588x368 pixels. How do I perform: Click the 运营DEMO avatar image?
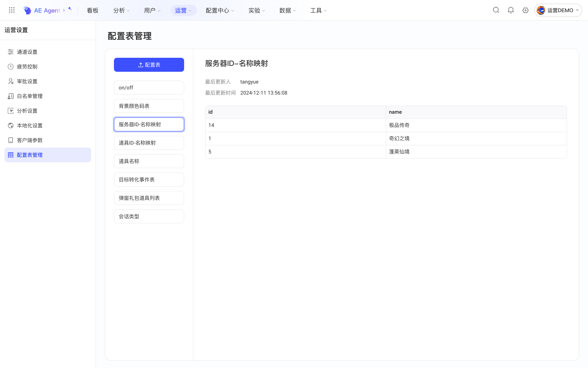541,10
